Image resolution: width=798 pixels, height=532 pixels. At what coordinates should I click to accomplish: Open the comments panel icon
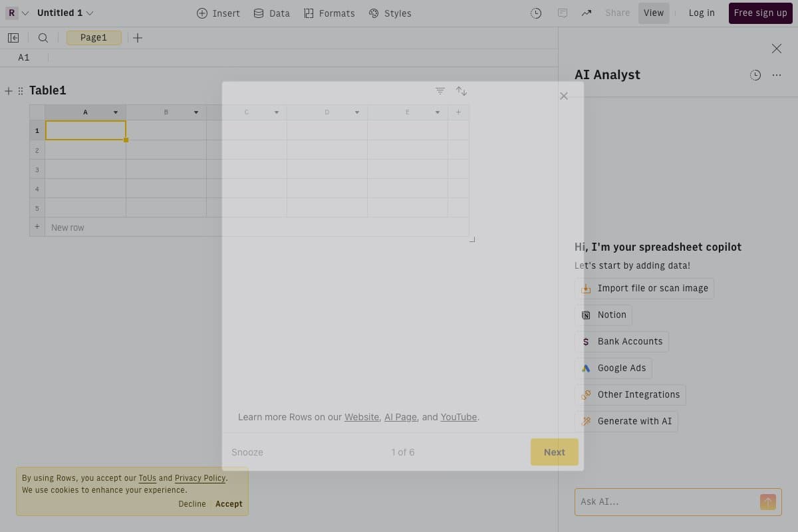coord(562,13)
